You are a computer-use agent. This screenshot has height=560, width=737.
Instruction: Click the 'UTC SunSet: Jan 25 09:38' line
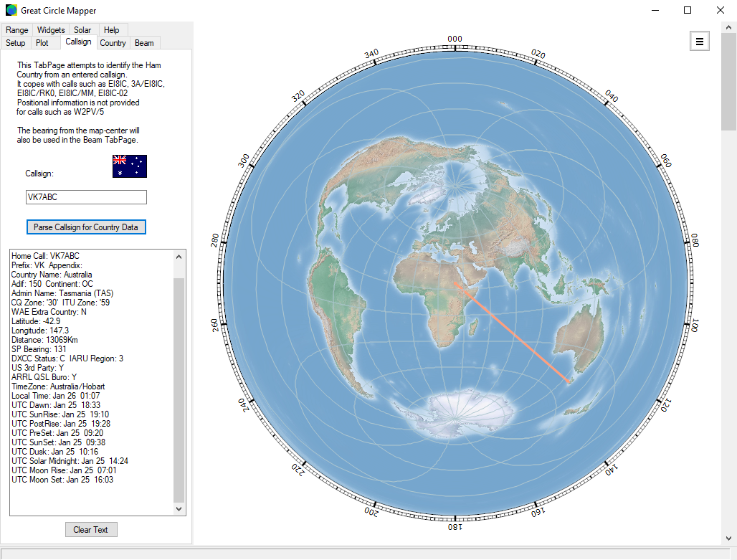(x=58, y=442)
